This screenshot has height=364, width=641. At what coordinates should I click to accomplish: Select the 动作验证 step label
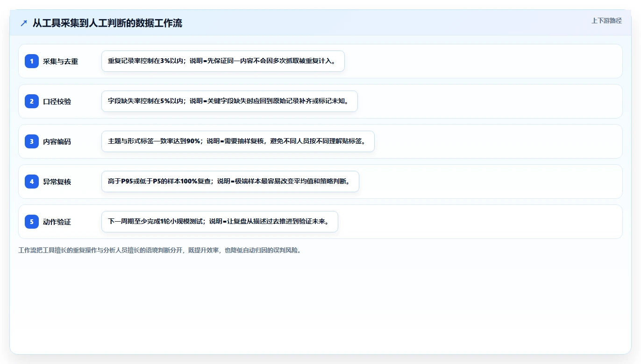(x=57, y=222)
